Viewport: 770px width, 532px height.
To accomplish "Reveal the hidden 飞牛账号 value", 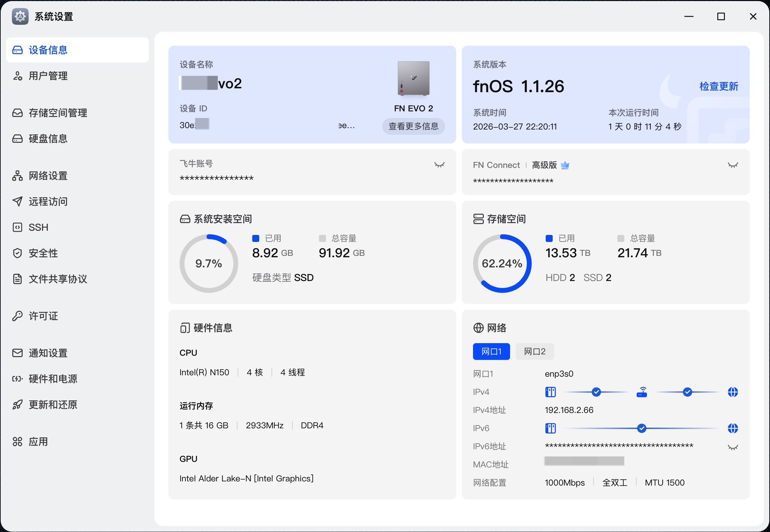I will coord(439,165).
